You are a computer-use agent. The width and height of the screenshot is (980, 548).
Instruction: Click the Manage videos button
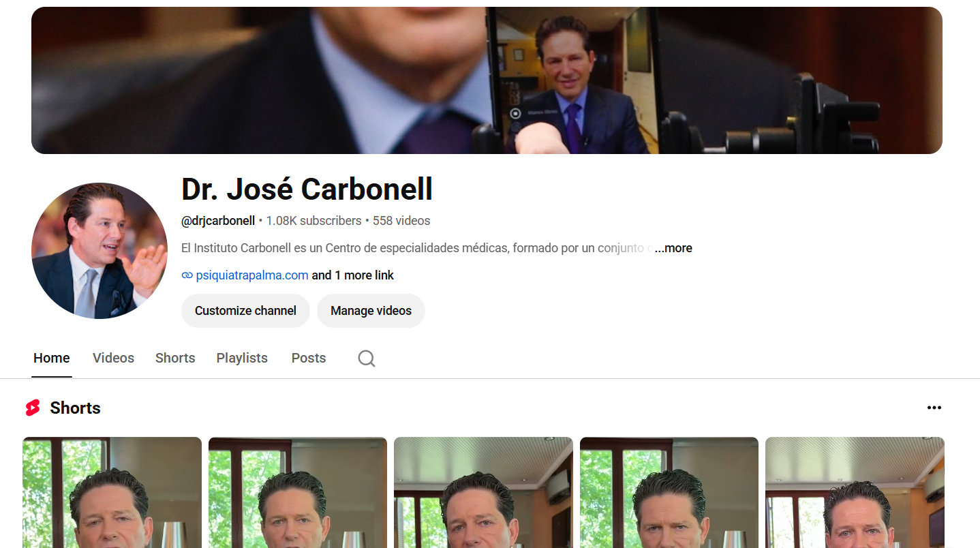click(371, 311)
